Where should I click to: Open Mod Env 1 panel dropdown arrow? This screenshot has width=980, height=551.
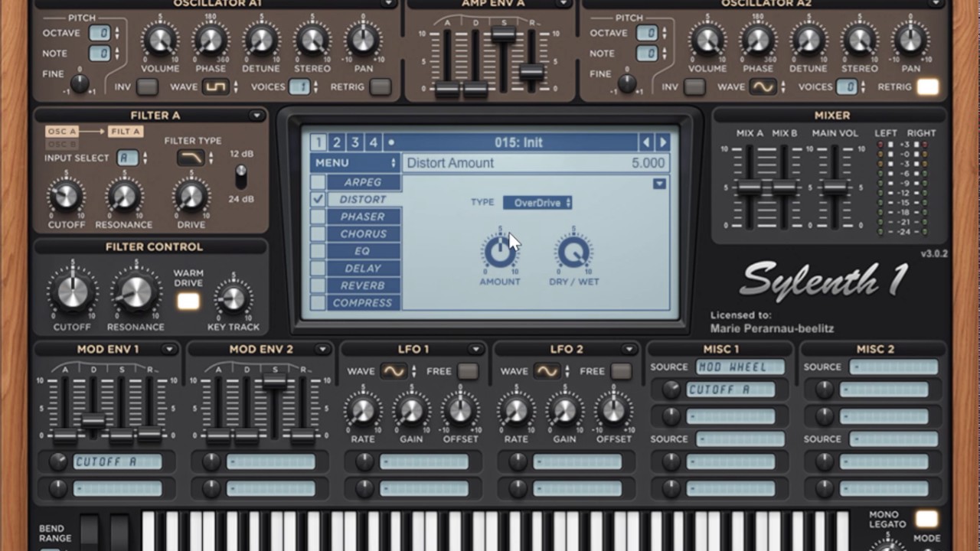pos(169,350)
